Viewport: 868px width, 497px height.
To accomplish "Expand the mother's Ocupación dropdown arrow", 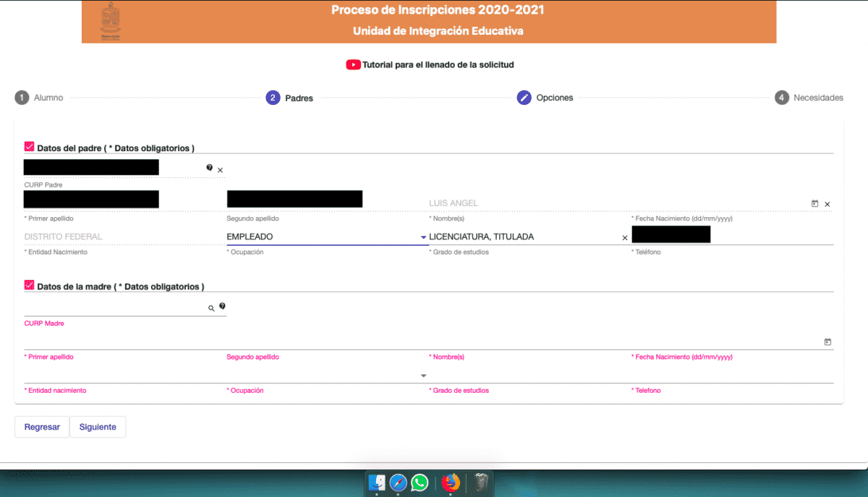I will click(x=423, y=375).
